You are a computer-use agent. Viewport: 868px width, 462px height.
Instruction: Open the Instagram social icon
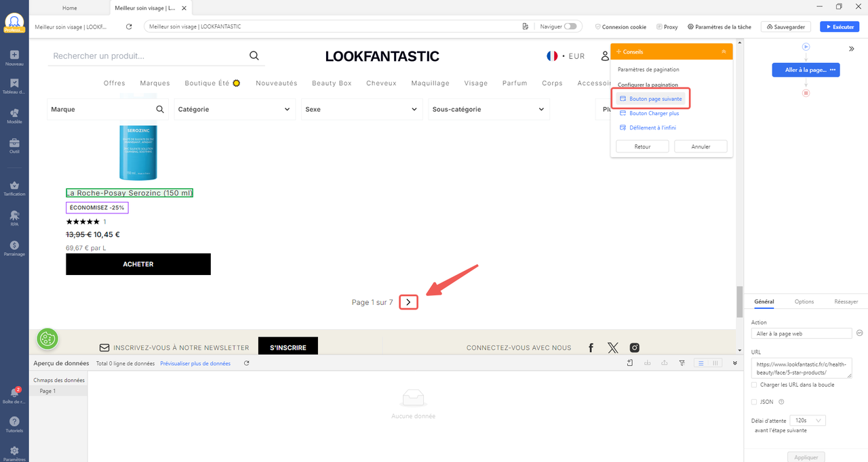pos(635,348)
